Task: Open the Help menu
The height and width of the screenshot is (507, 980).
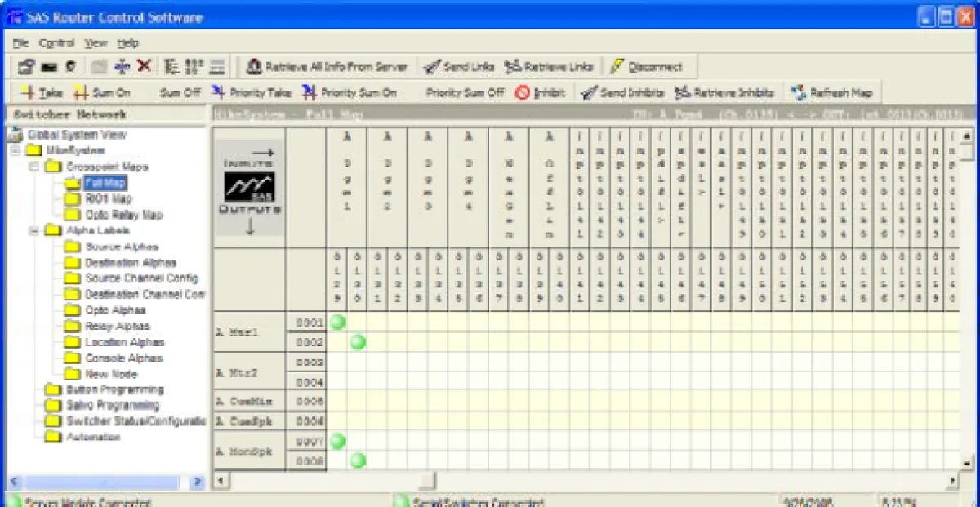Action: pyautogui.click(x=128, y=42)
